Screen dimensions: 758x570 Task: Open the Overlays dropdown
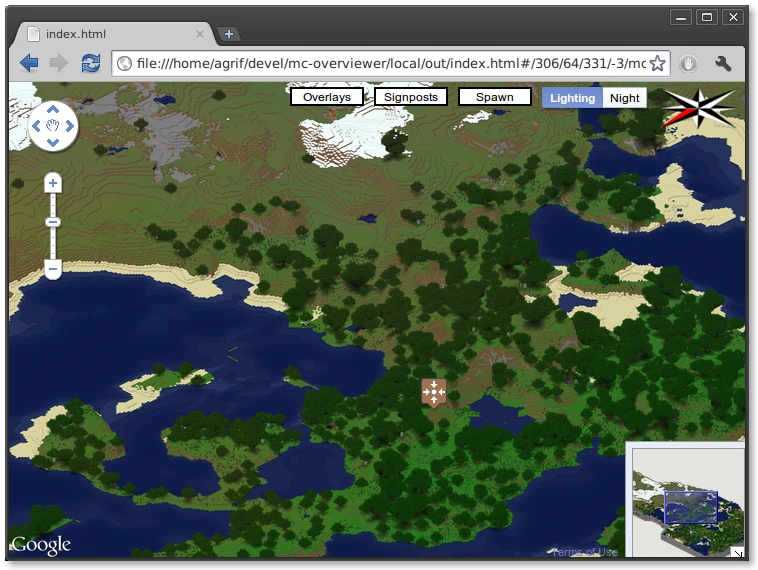pos(327,97)
